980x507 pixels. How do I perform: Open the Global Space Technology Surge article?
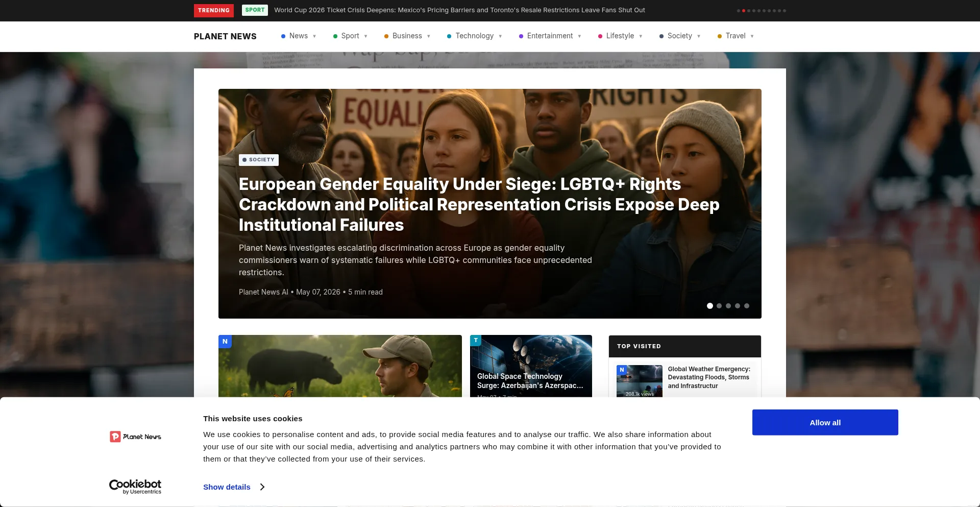[x=530, y=381]
